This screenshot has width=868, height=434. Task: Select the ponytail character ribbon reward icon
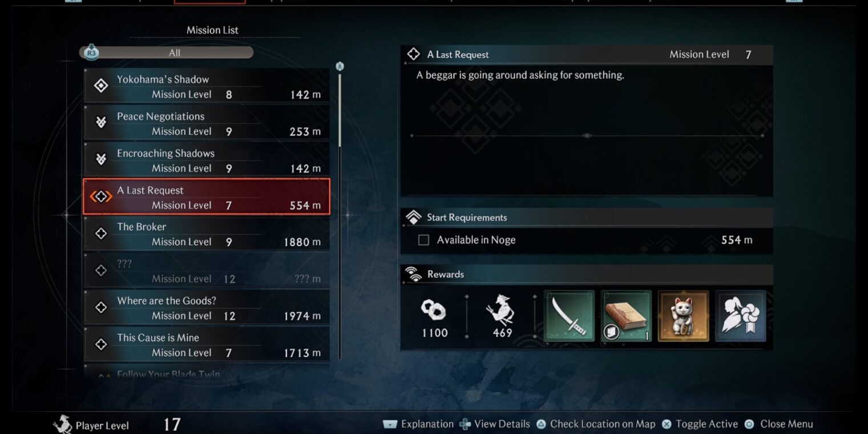740,316
